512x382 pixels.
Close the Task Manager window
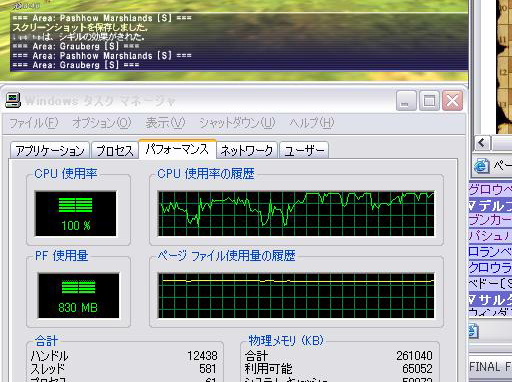(x=452, y=100)
